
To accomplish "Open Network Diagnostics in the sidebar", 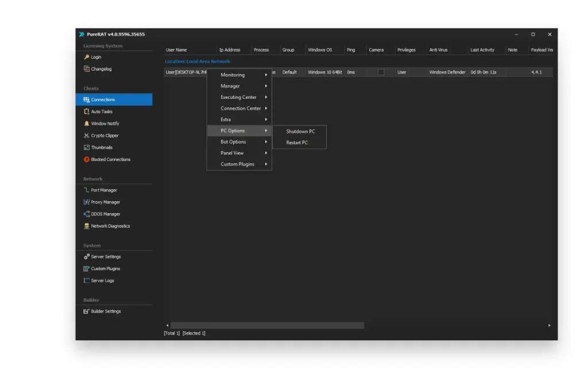I will 110,226.
